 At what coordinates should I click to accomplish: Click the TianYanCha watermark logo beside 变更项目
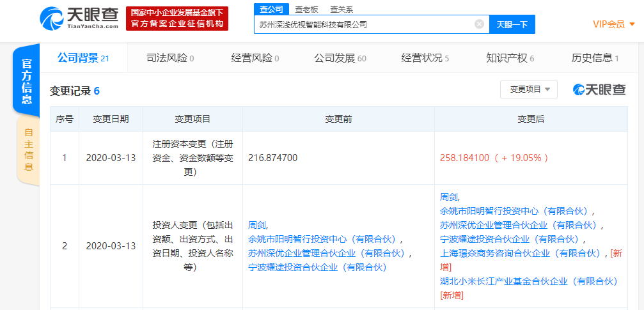point(599,89)
